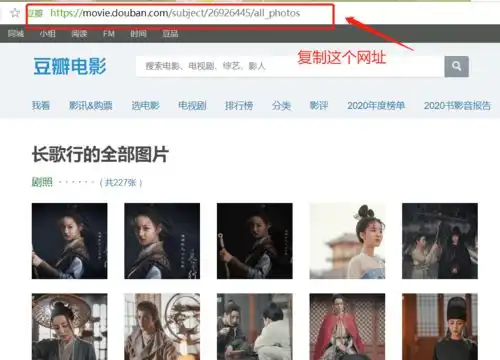500x360 pixels.
Task: Open 同城 in the top bar
Action: (16, 34)
